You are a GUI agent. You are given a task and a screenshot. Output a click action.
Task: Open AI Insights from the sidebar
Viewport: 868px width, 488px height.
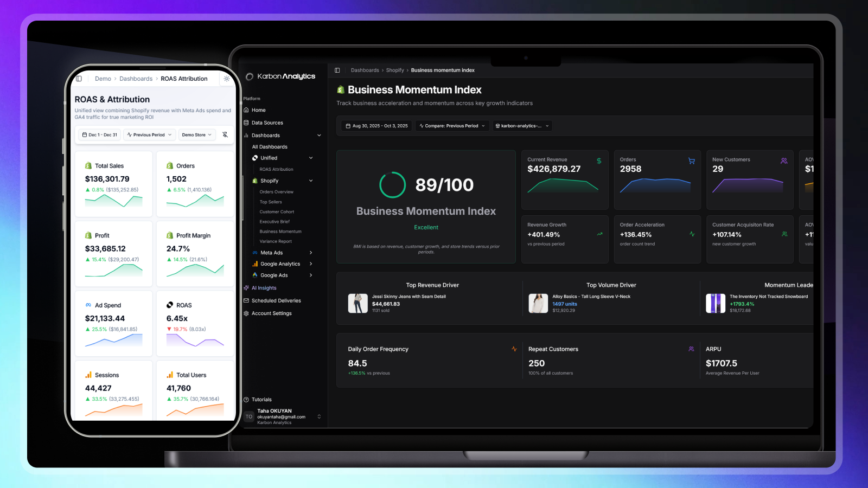coord(264,288)
